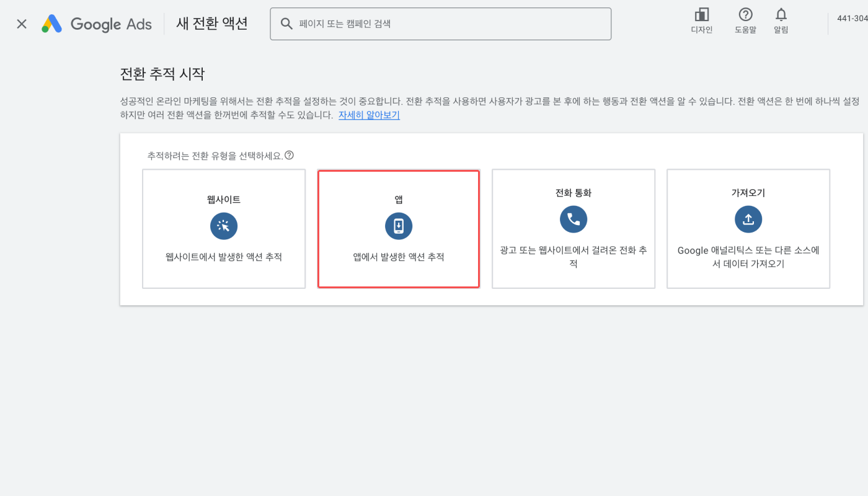Click the 웹사이트 cursor-click icon
The height and width of the screenshot is (496, 868).
(224, 226)
